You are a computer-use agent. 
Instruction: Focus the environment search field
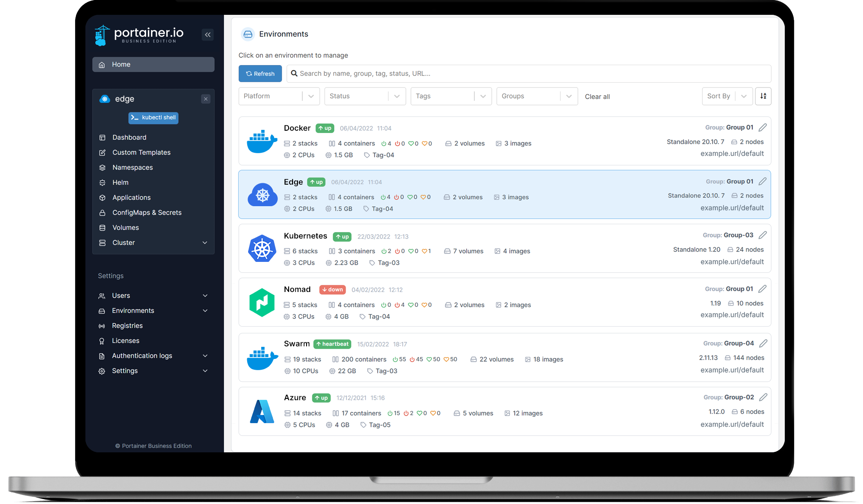[x=529, y=74]
